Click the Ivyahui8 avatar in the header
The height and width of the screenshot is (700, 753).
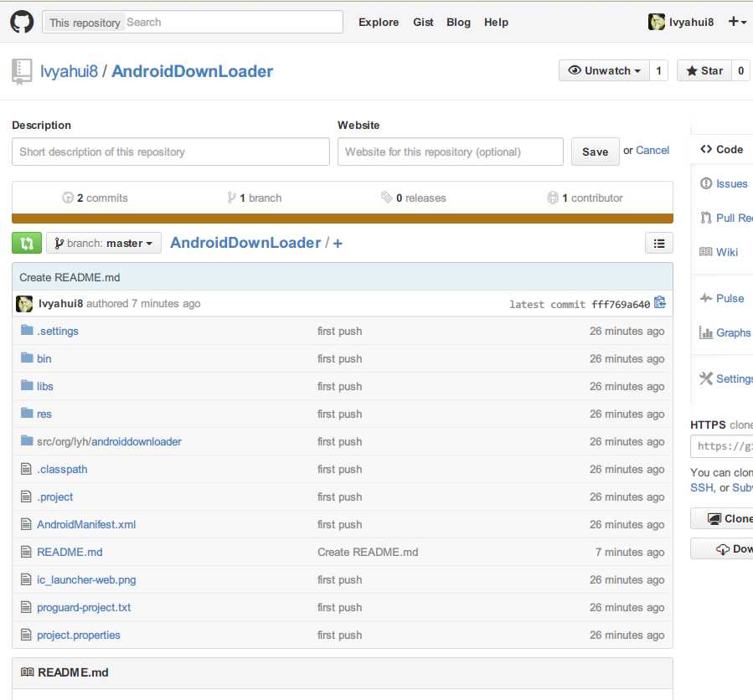[x=657, y=22]
